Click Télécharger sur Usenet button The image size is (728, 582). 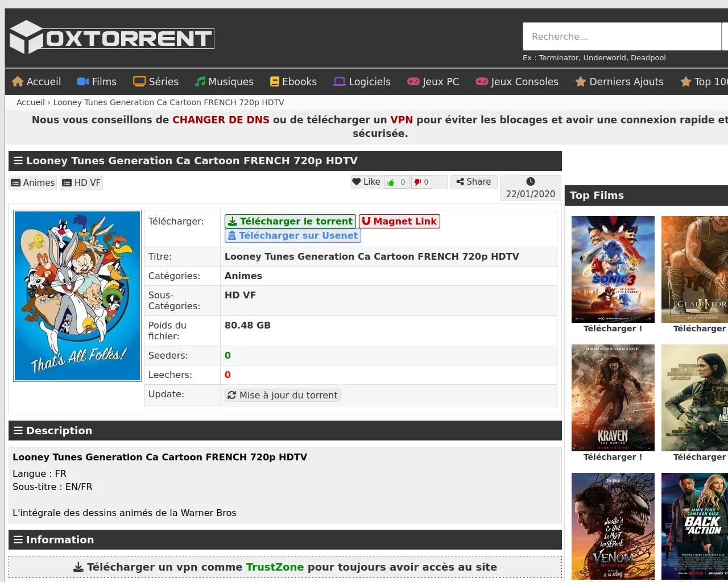pos(292,235)
